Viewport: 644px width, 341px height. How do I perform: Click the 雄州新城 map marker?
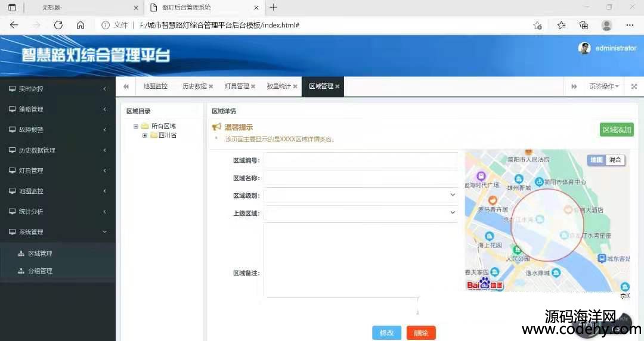pos(519,179)
